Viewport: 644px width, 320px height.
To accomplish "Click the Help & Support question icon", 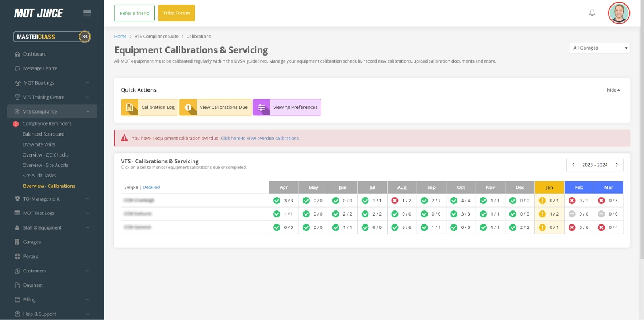I will [17, 314].
